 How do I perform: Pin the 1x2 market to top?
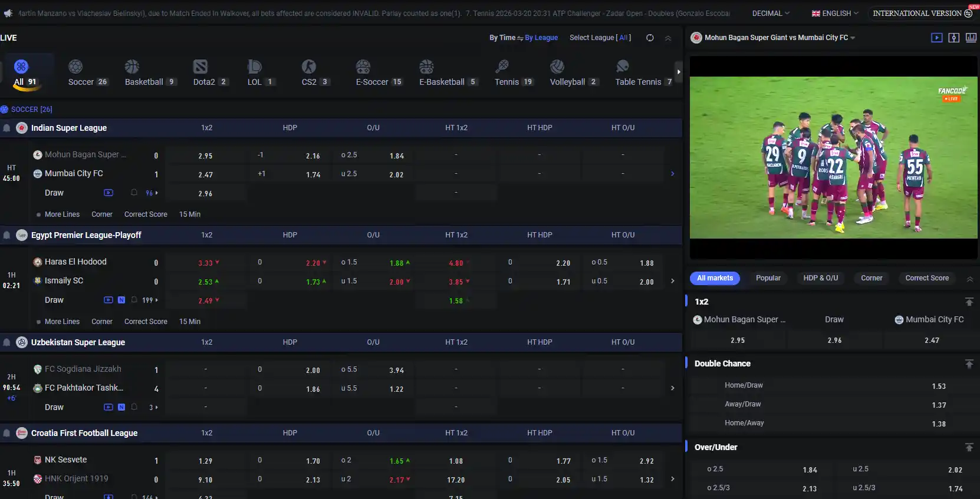coord(969,302)
